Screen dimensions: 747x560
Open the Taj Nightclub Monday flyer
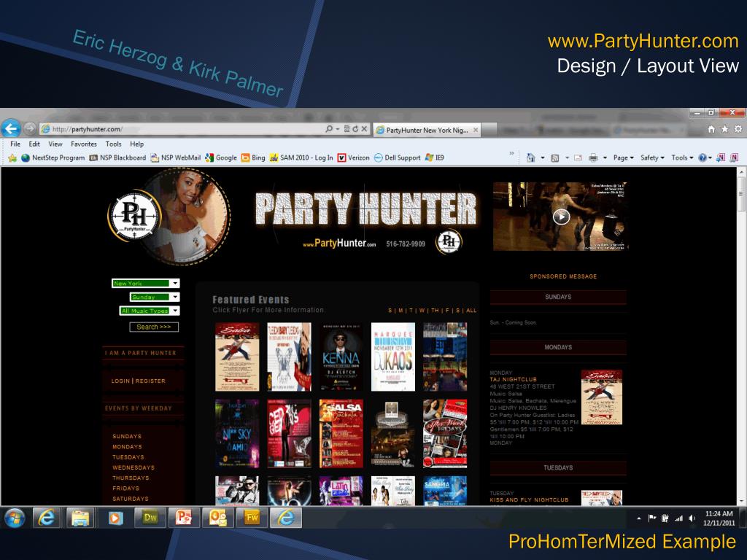[x=602, y=397]
